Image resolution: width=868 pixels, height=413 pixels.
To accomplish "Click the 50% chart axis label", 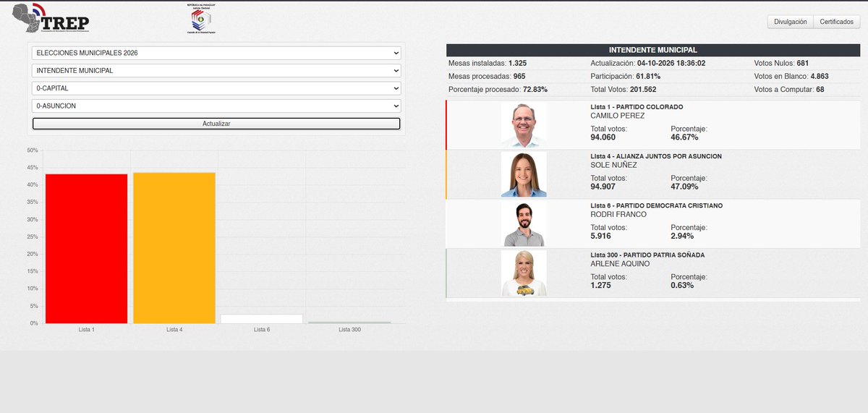I will (x=33, y=150).
